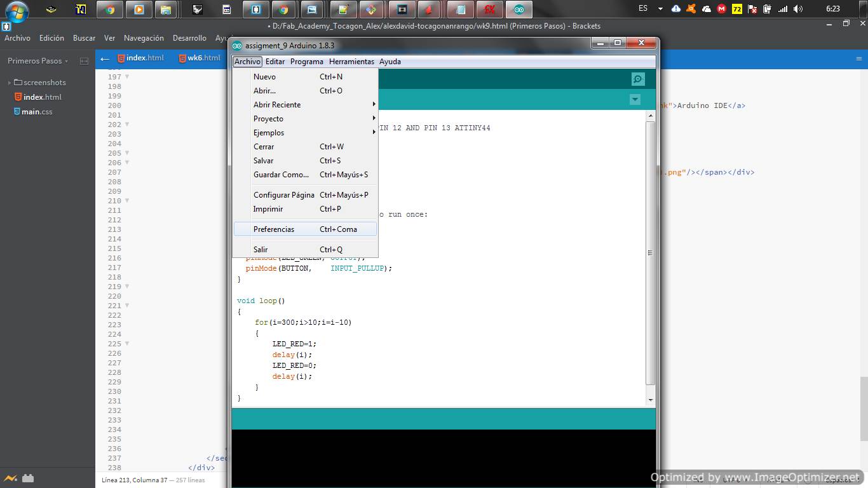Open Brackets Extension Manager brick icon
Image resolution: width=868 pixels, height=488 pixels.
[x=27, y=478]
